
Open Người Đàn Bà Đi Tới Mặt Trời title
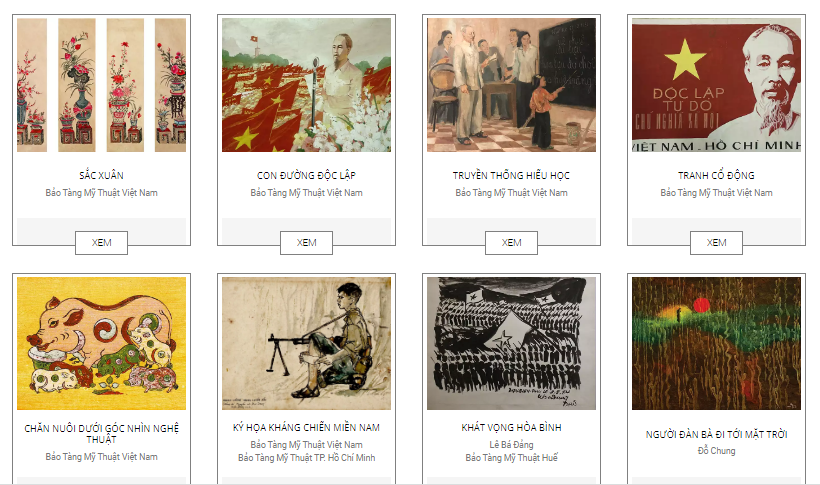(716, 434)
